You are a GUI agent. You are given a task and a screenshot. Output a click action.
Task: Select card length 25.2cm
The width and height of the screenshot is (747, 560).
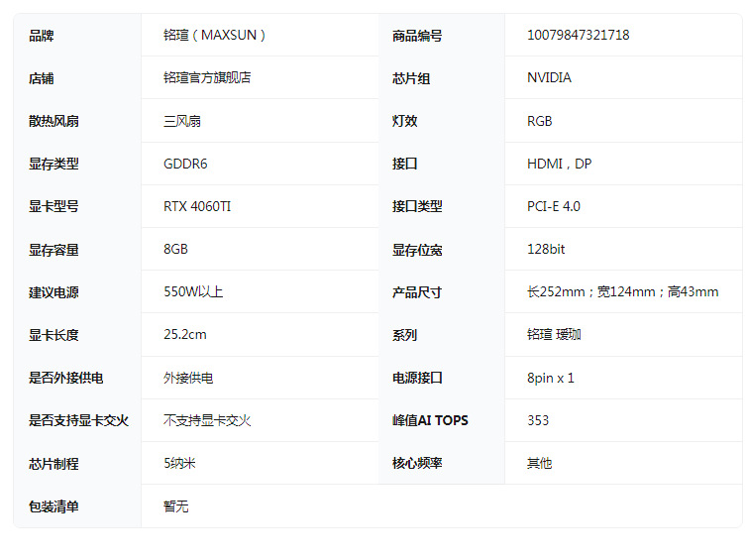[185, 335]
